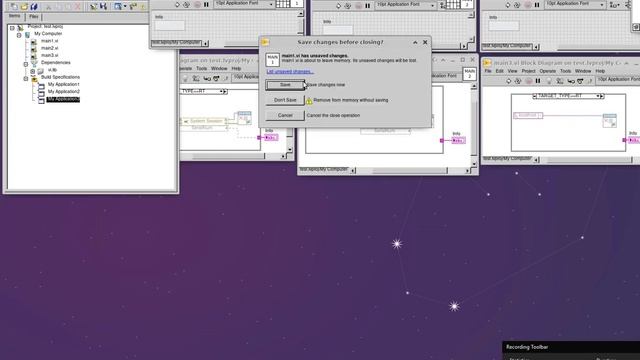This screenshot has width=640, height=360.
Task: Open Help menu in main3.vi Block Diagram
Action: click(600, 71)
